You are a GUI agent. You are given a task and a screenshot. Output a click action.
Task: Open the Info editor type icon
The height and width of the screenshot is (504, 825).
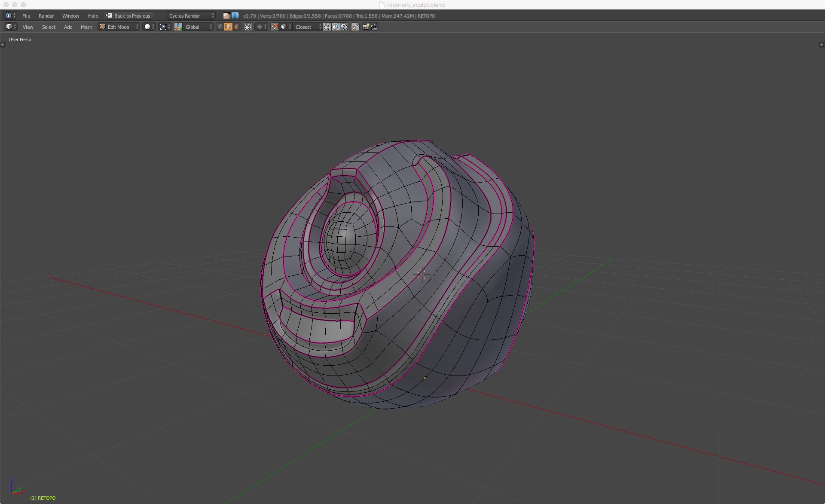point(10,15)
